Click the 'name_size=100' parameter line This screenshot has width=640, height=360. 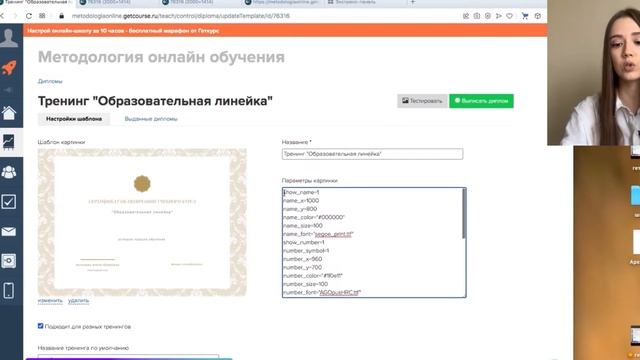[303, 225]
